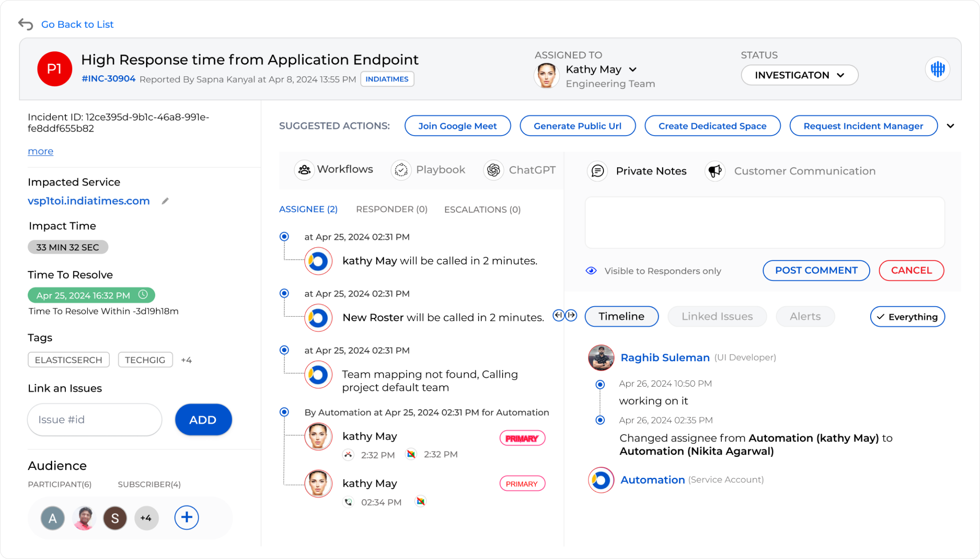
Task: Click the Customer Communication megaphone icon
Action: pyautogui.click(x=715, y=171)
